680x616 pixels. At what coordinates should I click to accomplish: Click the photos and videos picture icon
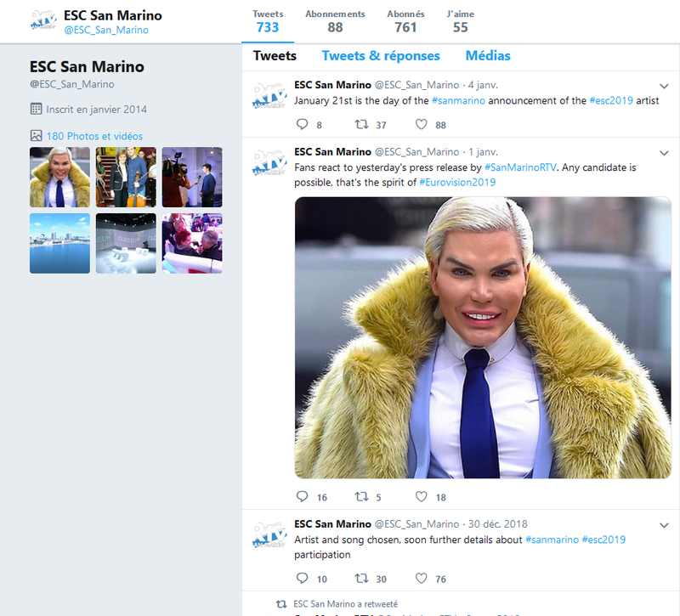coord(36,136)
